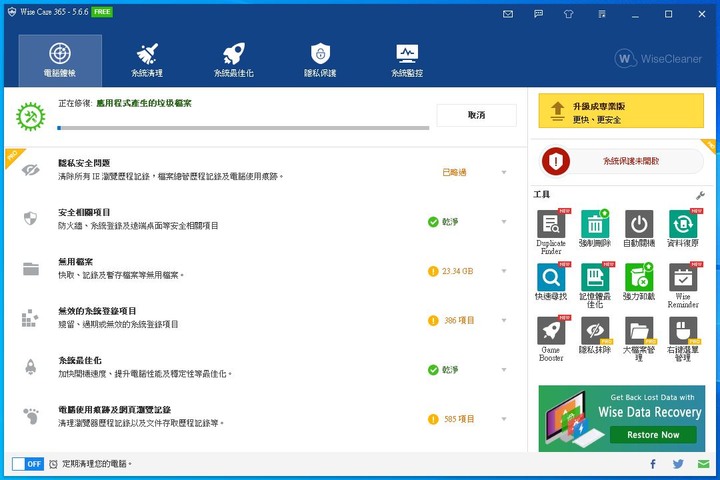Click the 386 項目 registry result
The width and height of the screenshot is (720, 480).
(459, 320)
